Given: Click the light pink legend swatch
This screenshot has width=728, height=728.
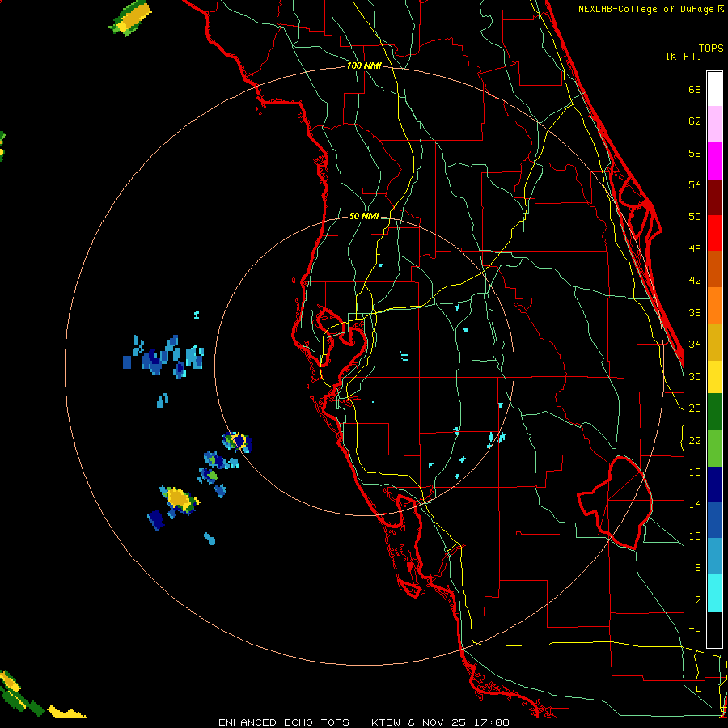Looking at the screenshot, I should point(714,124).
